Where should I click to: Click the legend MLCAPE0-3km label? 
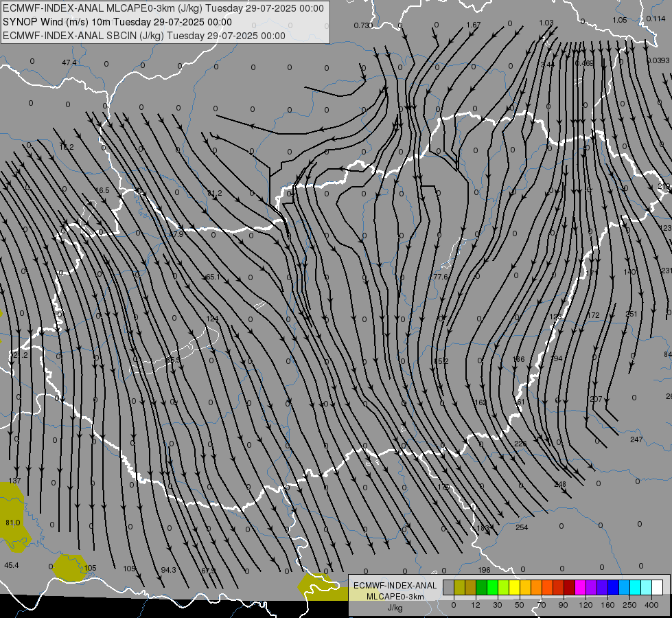tap(395, 597)
